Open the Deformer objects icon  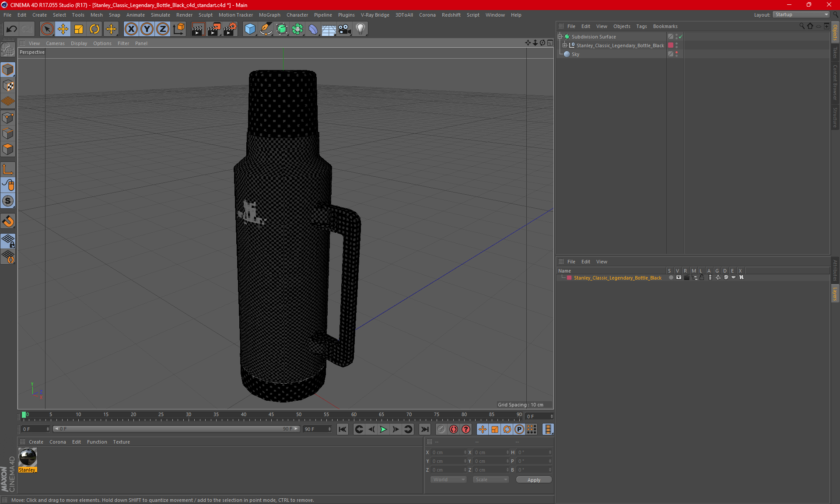pos(313,29)
